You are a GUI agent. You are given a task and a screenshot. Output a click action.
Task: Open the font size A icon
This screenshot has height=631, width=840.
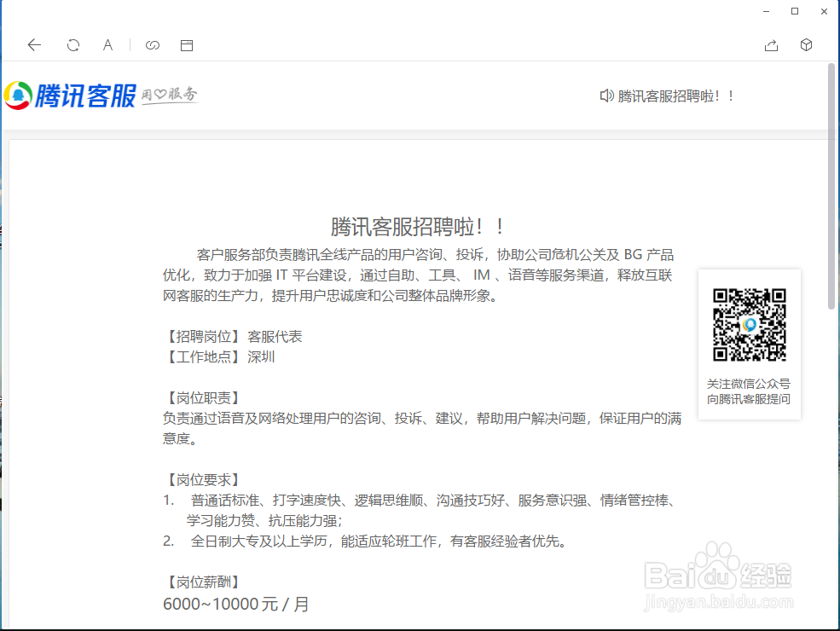coord(107,45)
